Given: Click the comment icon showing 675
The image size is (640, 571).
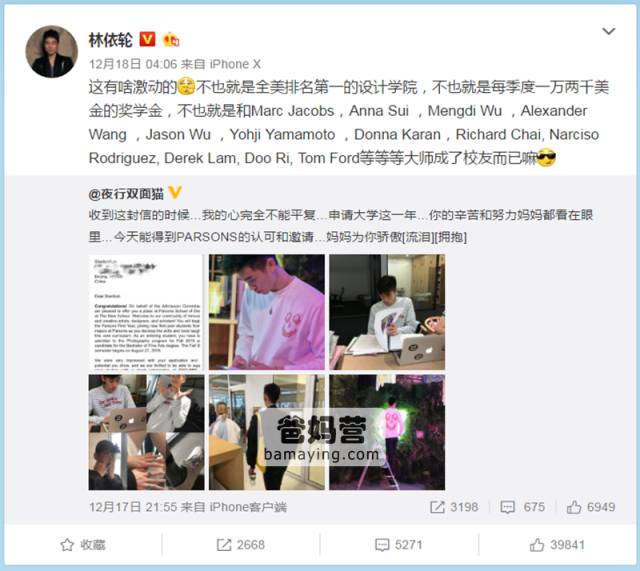Looking at the screenshot, I should click(x=508, y=507).
